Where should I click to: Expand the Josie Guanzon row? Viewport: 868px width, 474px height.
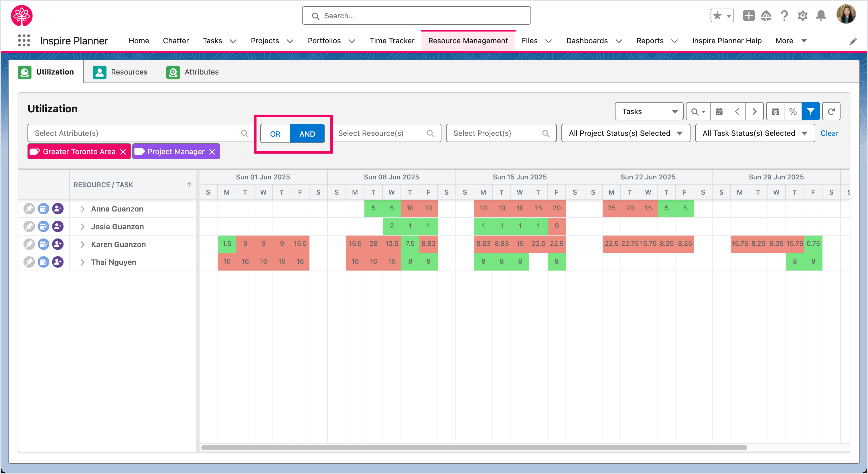[x=82, y=226]
